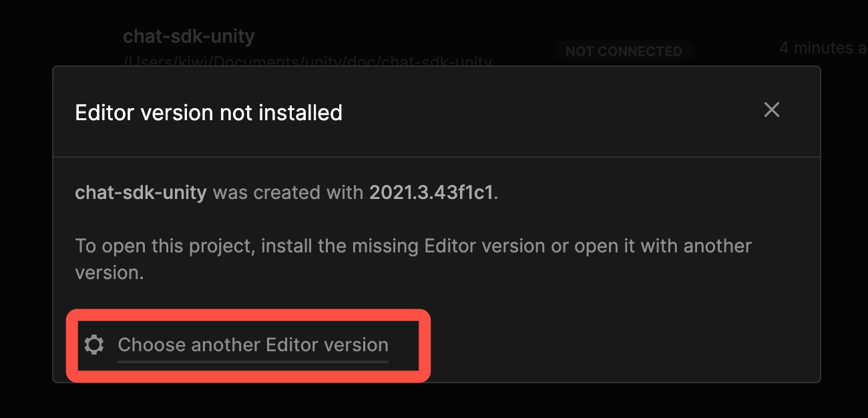Click the final word "version." in the message
The width and height of the screenshot is (868, 418).
point(110,273)
